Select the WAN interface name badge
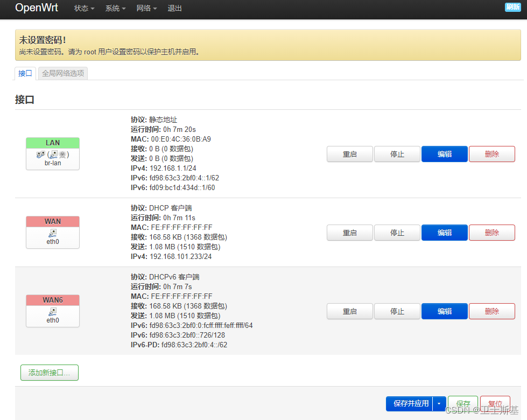 coord(53,222)
